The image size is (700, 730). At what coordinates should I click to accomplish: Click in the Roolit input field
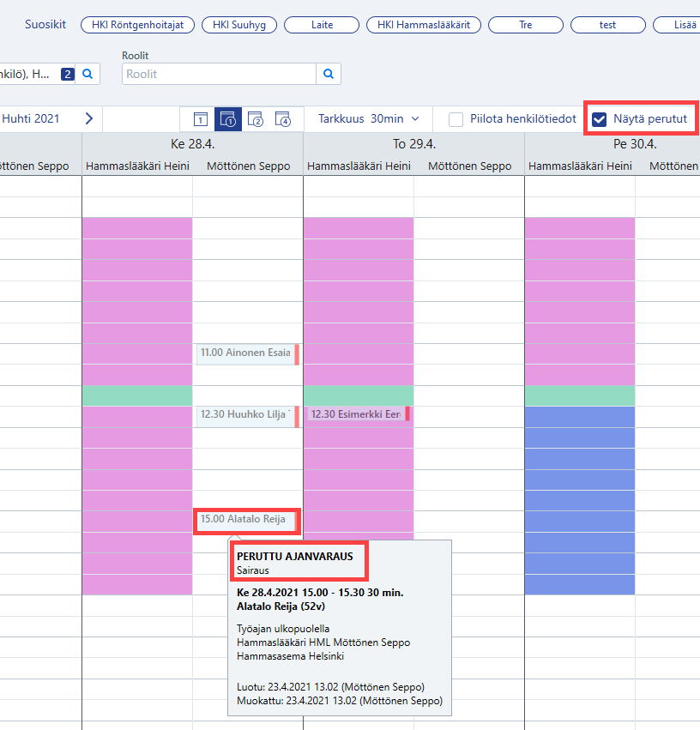(219, 74)
